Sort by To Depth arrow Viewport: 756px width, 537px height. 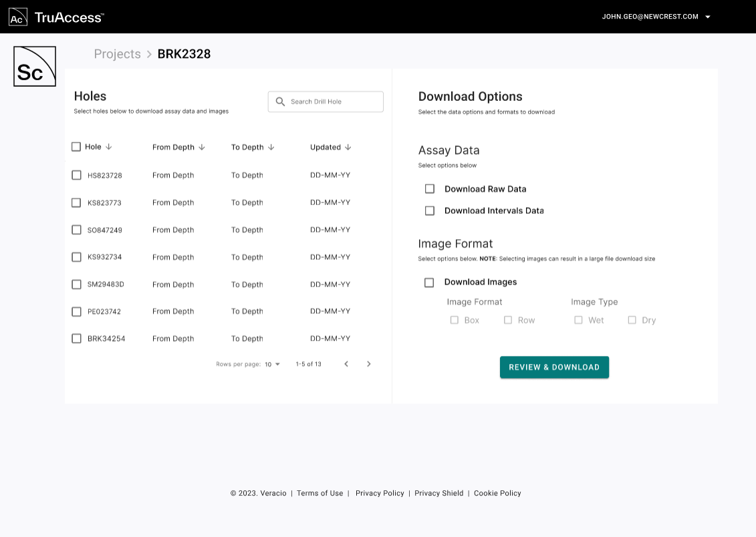[271, 147]
